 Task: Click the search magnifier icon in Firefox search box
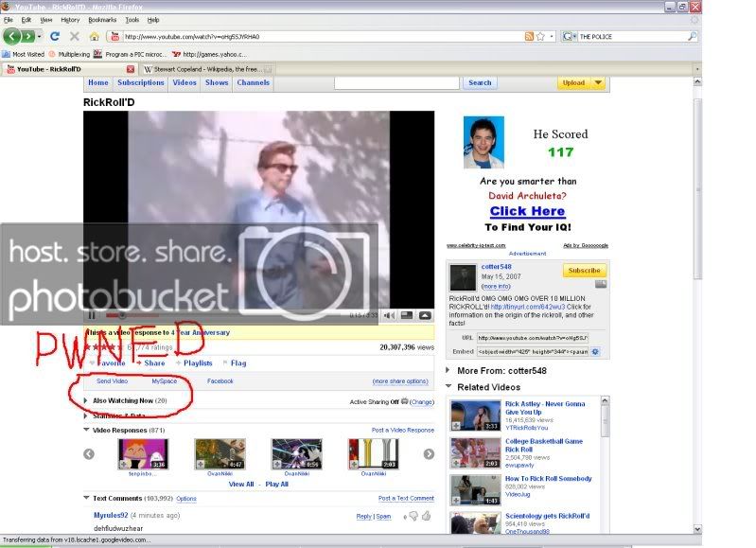(693, 36)
